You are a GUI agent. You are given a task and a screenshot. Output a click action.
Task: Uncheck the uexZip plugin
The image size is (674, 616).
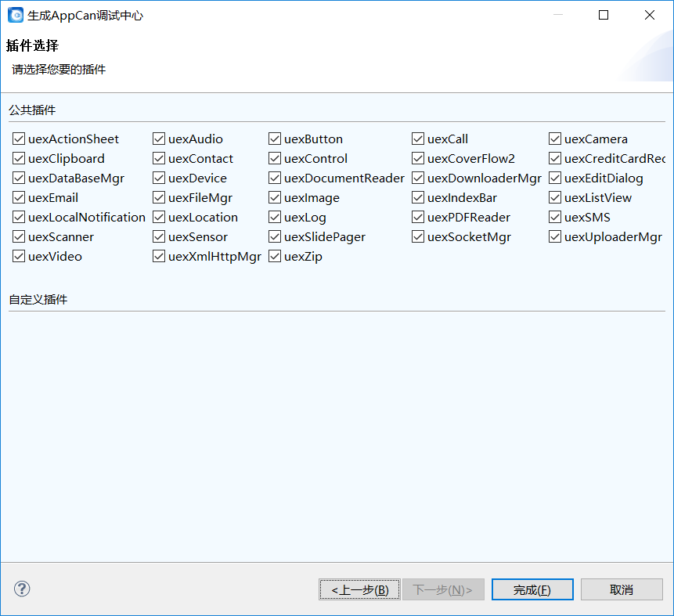tap(275, 256)
